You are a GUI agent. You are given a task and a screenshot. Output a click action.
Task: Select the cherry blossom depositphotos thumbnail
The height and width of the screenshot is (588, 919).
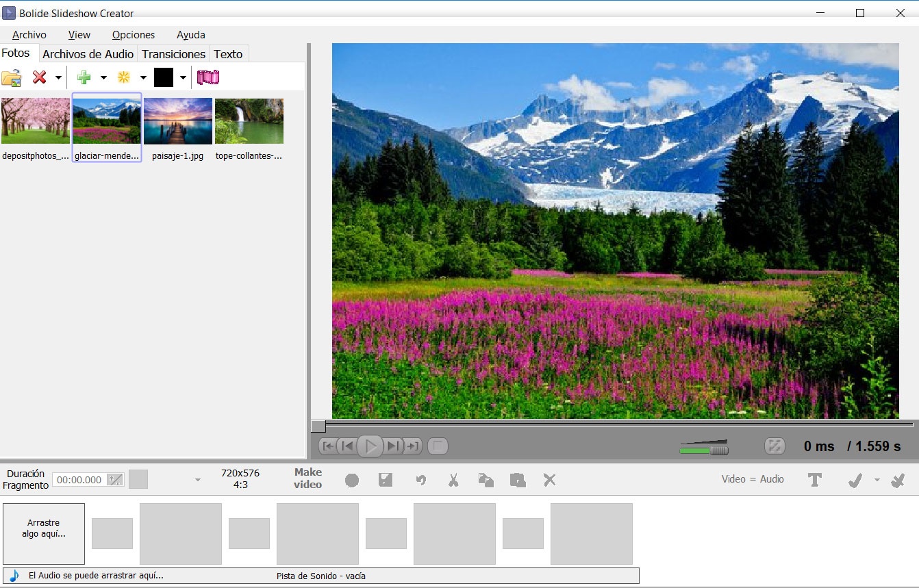click(x=36, y=129)
